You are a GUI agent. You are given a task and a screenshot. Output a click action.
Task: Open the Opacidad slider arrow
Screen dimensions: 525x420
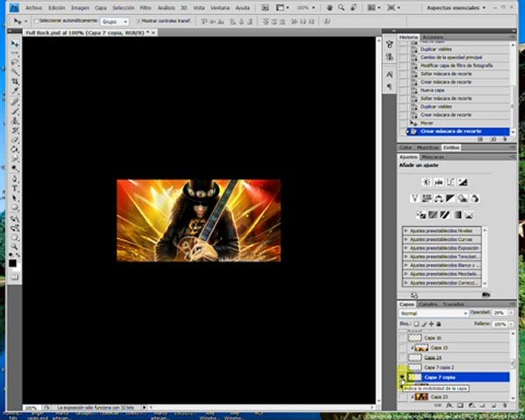[511, 313]
